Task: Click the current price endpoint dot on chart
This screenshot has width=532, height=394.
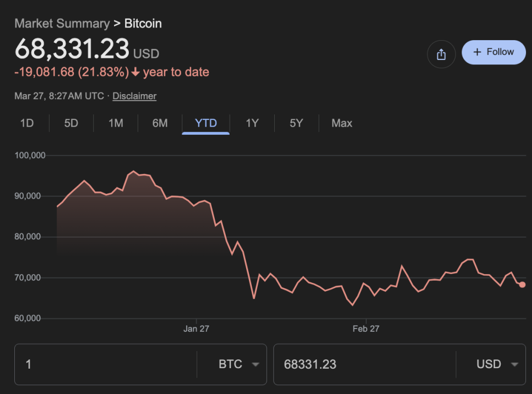Action: click(x=522, y=284)
